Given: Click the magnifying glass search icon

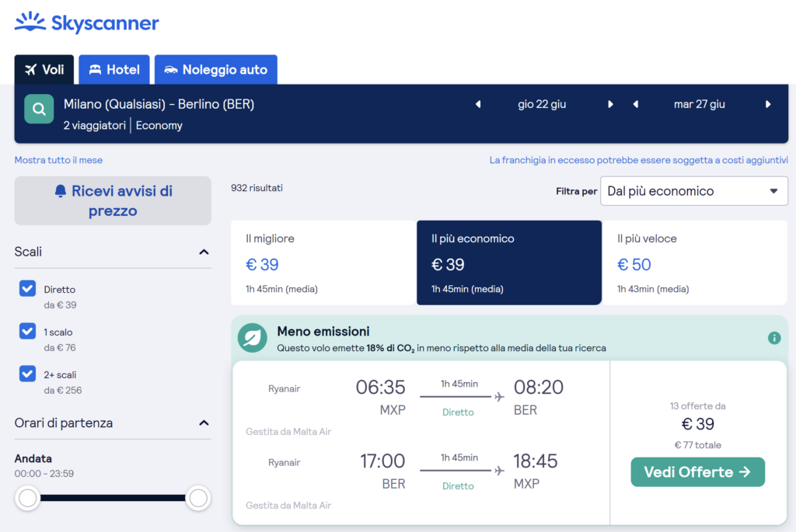Looking at the screenshot, I should [x=39, y=110].
